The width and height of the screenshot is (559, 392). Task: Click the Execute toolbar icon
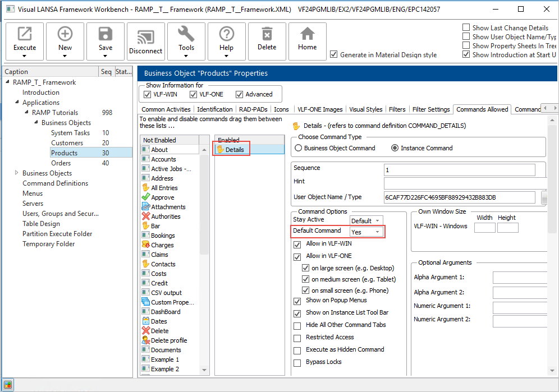pyautogui.click(x=25, y=34)
